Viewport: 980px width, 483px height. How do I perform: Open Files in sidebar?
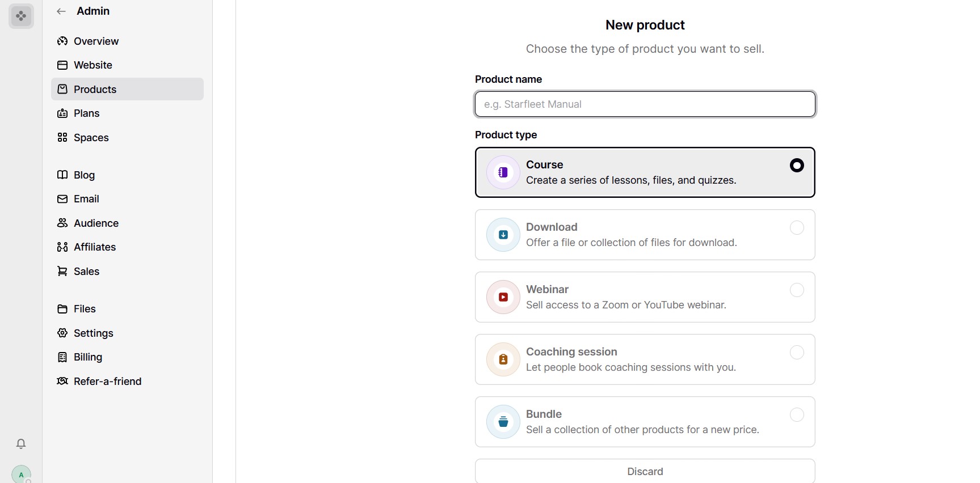127,309
